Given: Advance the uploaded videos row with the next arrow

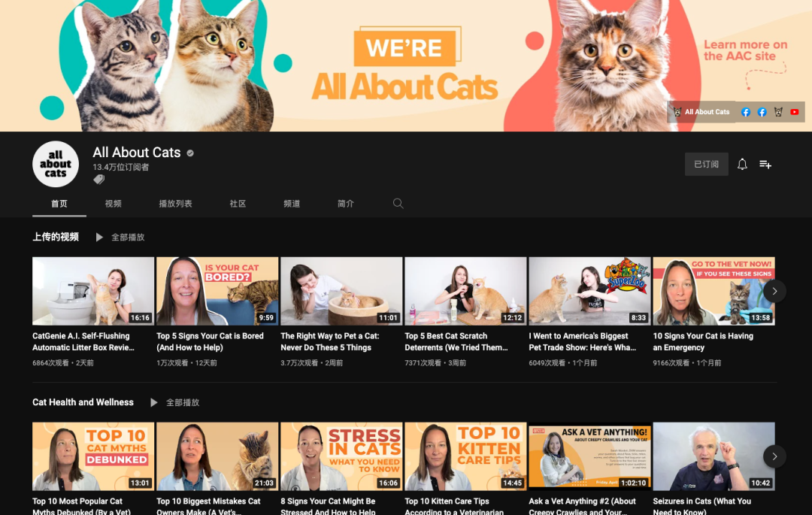Looking at the screenshot, I should 774,292.
